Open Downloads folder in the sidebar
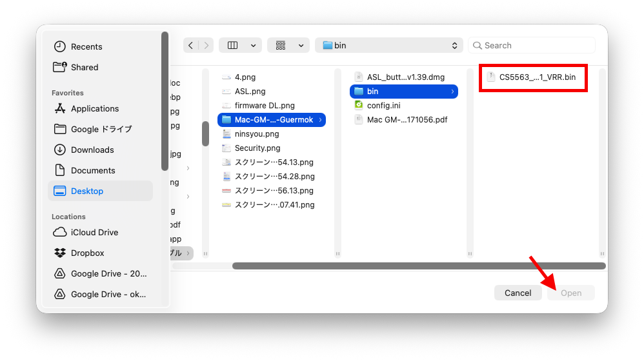The image size is (644, 361). pos(92,150)
